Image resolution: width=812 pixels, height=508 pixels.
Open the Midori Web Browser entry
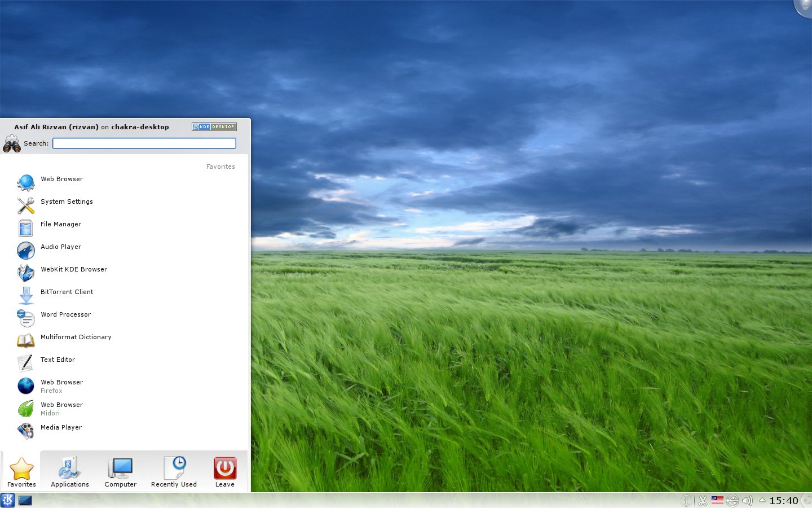coord(124,409)
